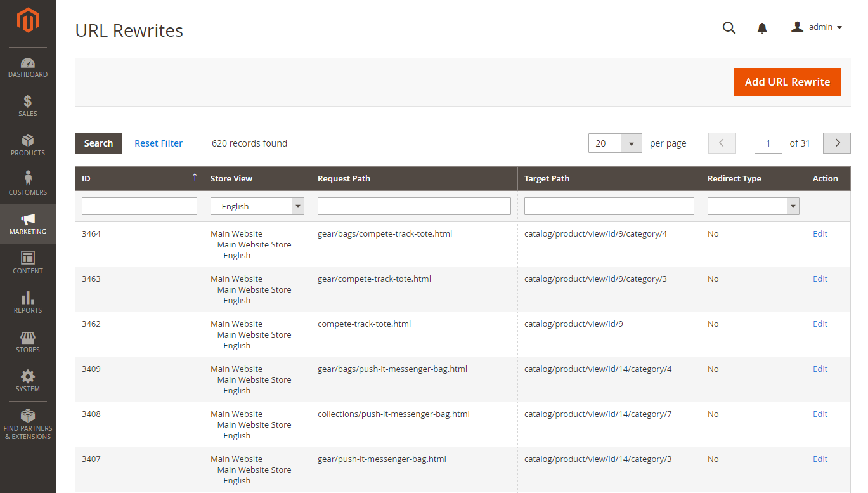Screen dimensions: 868x493
Task: Click the URL Rewrites page title
Action: pos(129,30)
